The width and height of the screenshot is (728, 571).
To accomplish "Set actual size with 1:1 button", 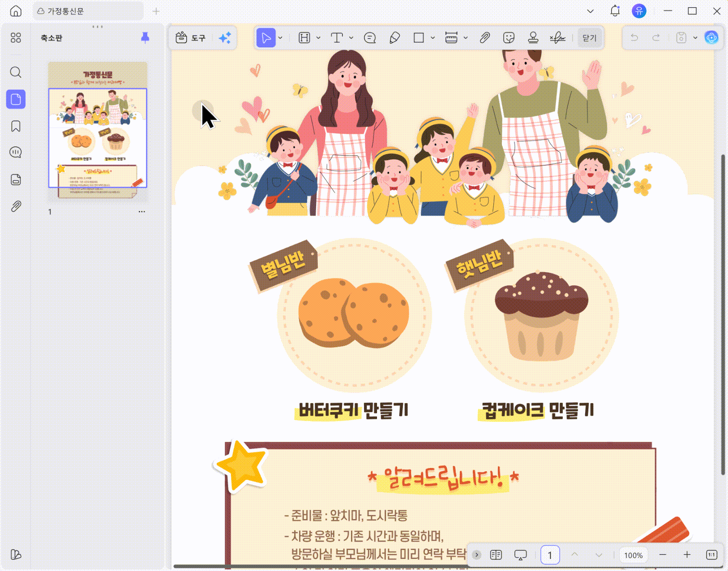I will tap(711, 555).
